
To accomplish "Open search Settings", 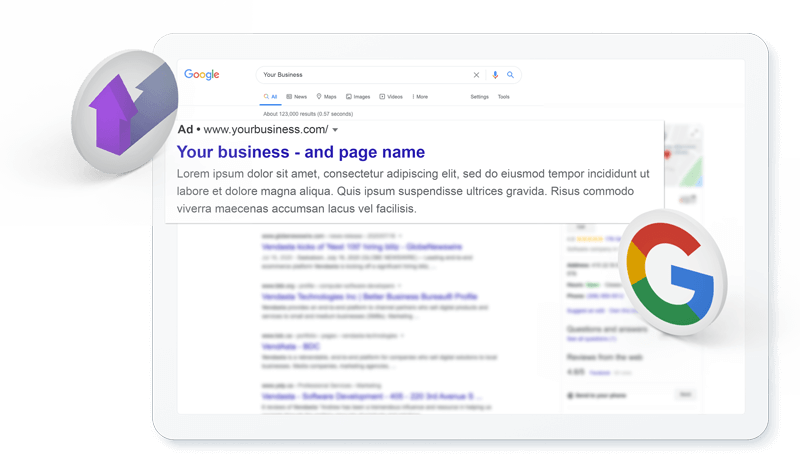I will pyautogui.click(x=480, y=96).
